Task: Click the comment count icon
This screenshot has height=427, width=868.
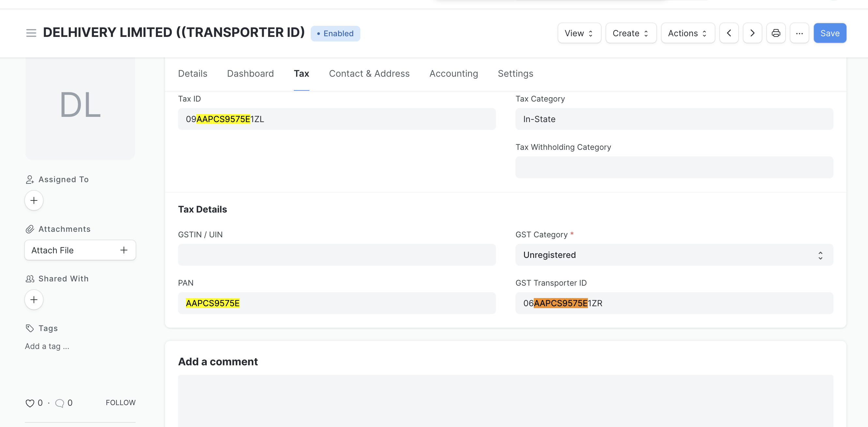Action: (60, 403)
